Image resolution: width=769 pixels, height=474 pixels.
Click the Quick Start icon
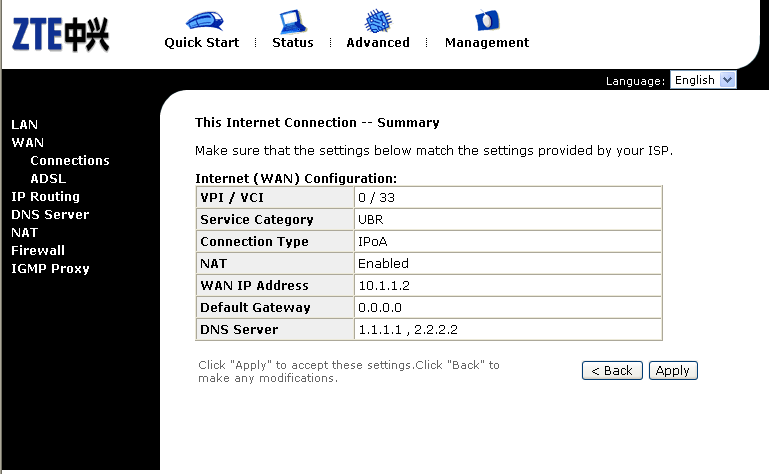[205, 21]
